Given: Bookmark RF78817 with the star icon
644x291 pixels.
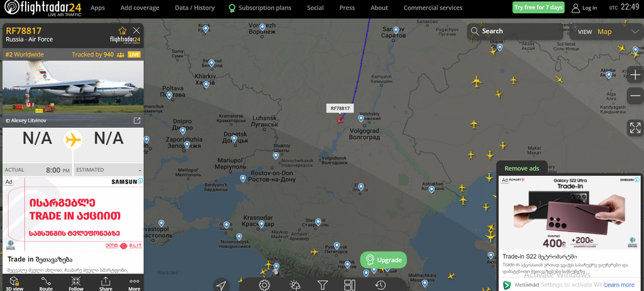Looking at the screenshot, I should click(122, 30).
